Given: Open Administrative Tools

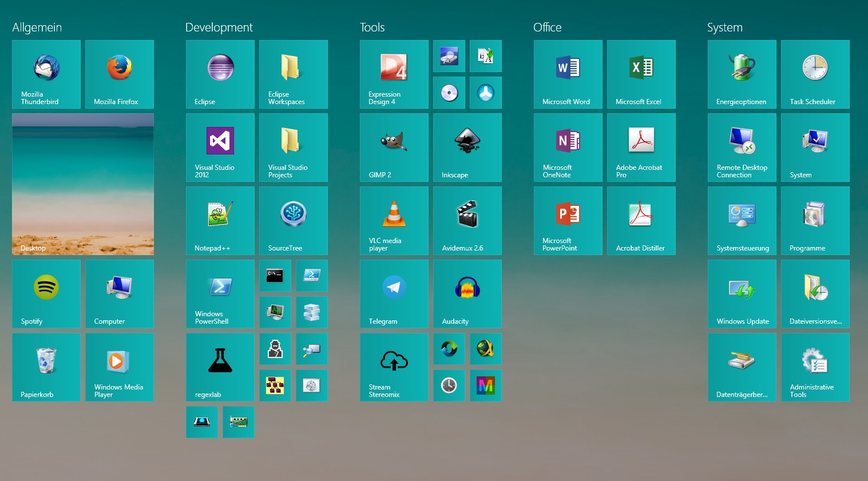Looking at the screenshot, I should pyautogui.click(x=815, y=367).
